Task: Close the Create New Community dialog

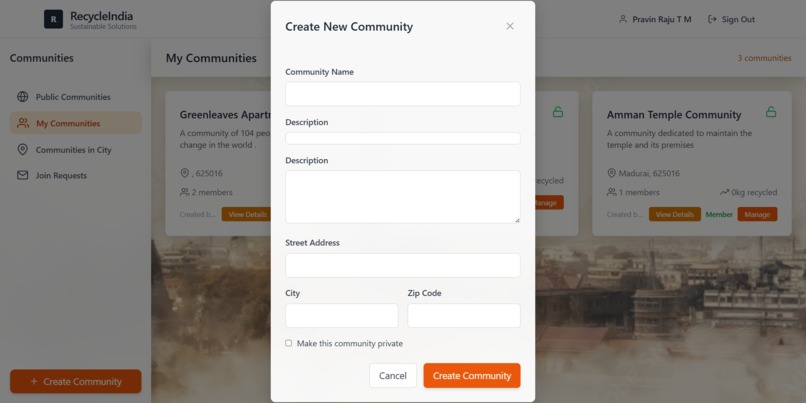Action: [509, 26]
